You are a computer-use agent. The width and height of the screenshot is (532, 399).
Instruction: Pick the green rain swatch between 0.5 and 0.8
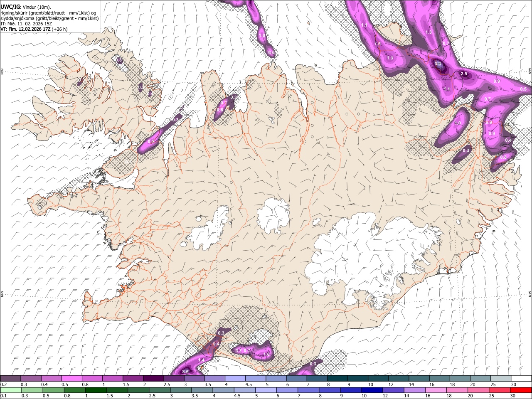click(54, 390)
